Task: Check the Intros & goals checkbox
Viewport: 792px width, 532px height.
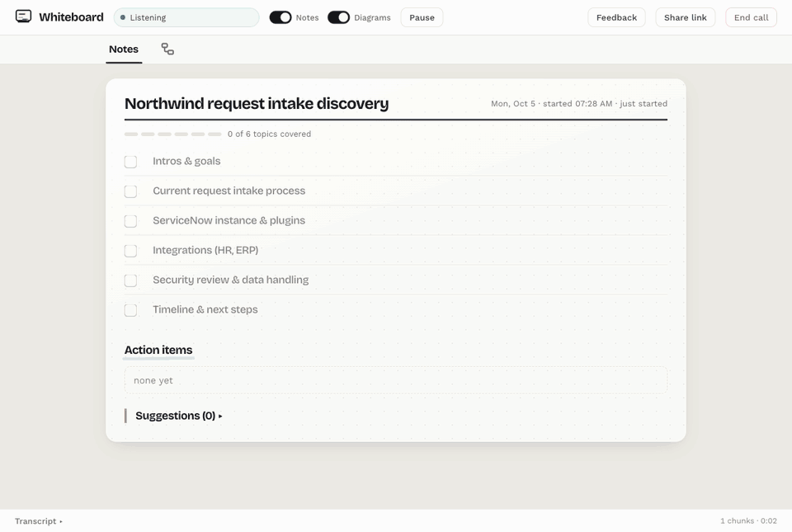Action: coord(131,162)
